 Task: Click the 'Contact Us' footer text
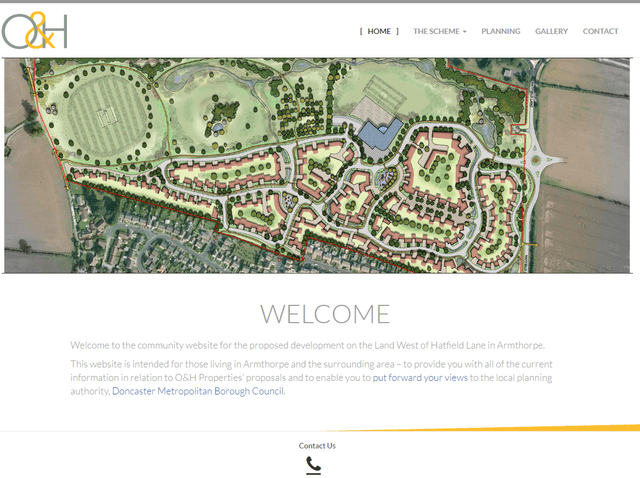(317, 446)
